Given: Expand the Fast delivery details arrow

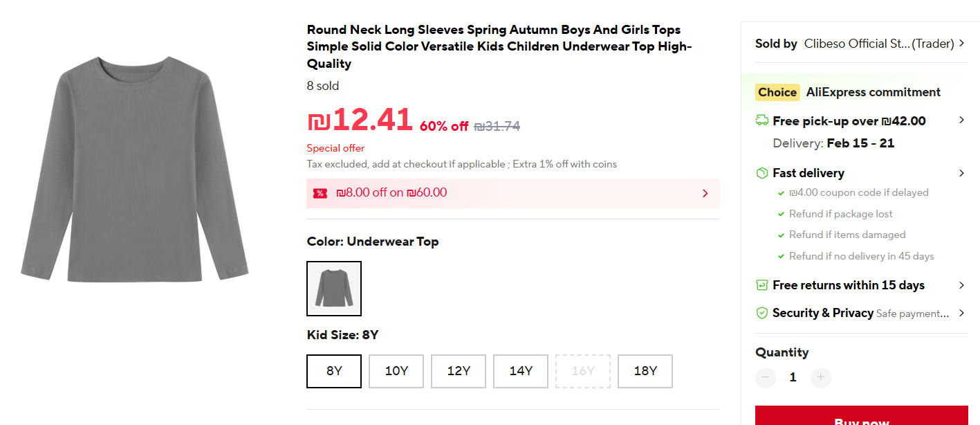Looking at the screenshot, I should click(961, 173).
